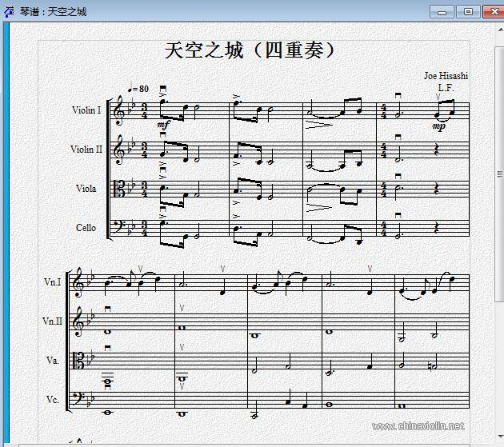The height and width of the screenshot is (447, 504).
Task: Maximize the 琴谱 score window
Action: (x=468, y=12)
